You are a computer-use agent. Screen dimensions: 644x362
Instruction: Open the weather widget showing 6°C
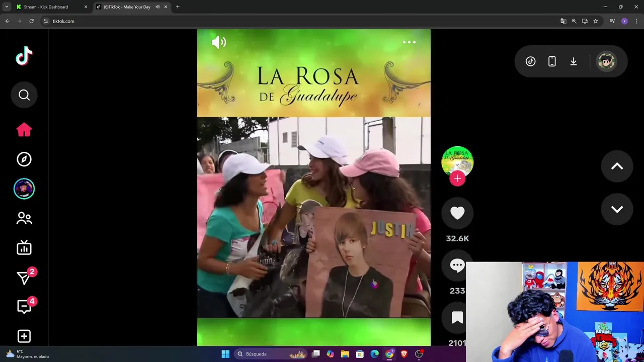[27, 354]
